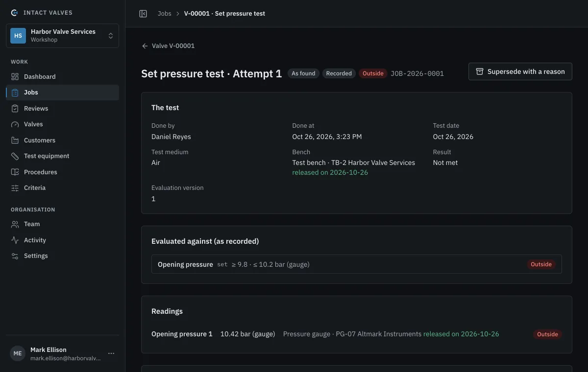Click Pressure gauge PG-07 Altmark Instruments text
588x372 pixels.
tap(352, 334)
